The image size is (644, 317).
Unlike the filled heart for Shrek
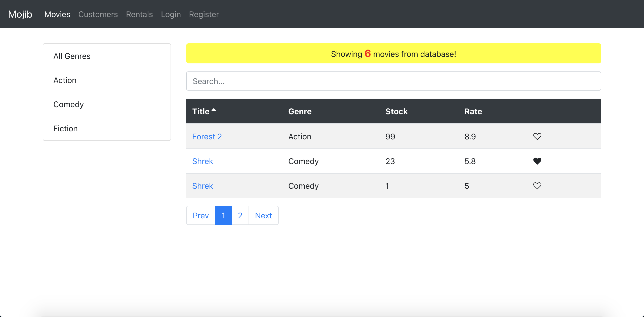537,161
